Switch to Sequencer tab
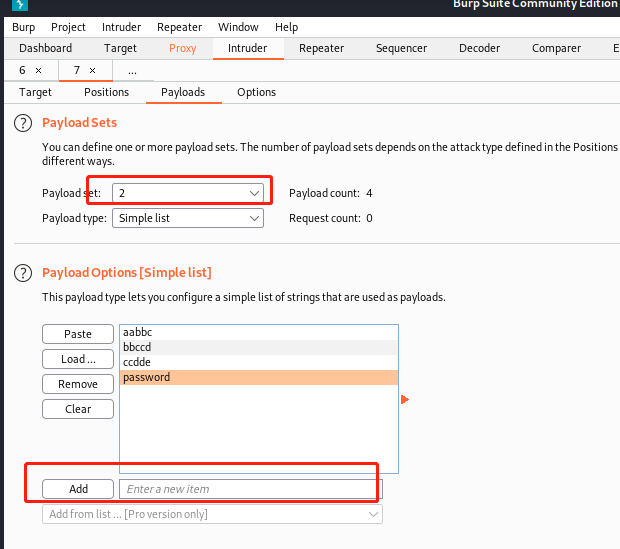620x549 pixels. pos(401,48)
